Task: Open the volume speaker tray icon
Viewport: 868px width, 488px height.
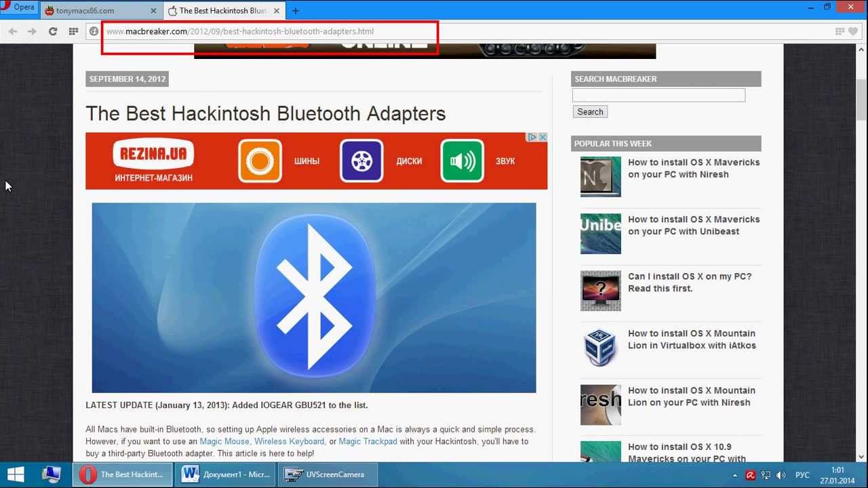Action: tap(781, 475)
